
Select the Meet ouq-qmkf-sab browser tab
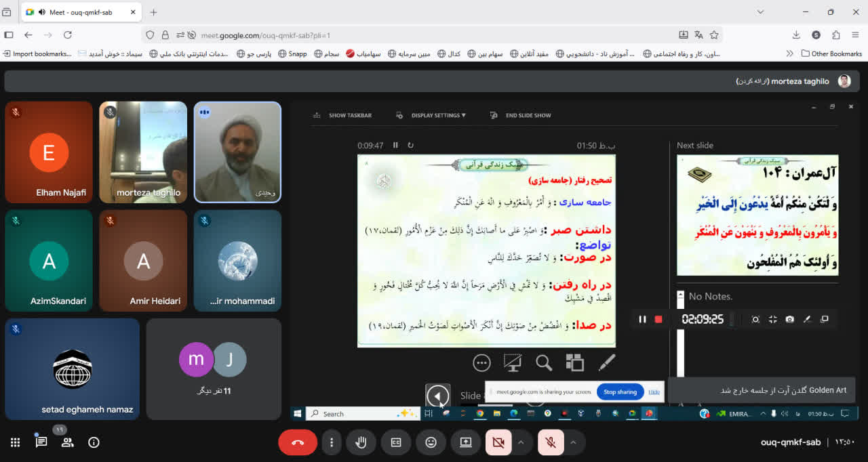(80, 12)
